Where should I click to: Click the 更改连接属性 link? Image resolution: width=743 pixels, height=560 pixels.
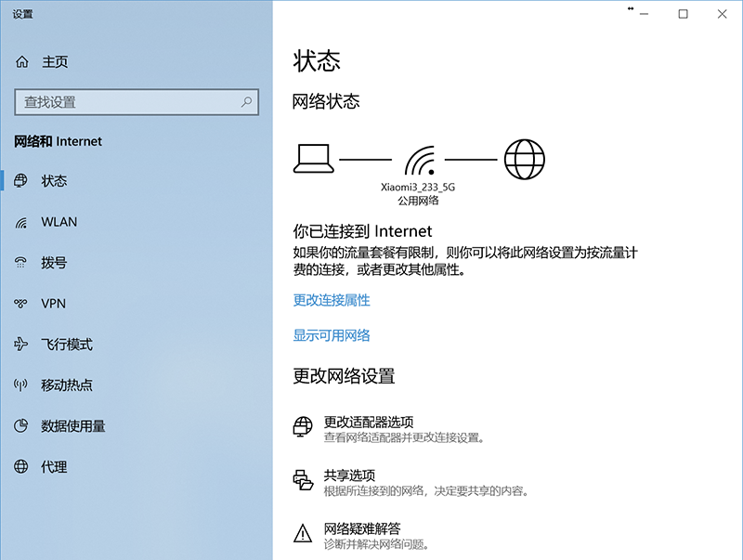tap(332, 300)
